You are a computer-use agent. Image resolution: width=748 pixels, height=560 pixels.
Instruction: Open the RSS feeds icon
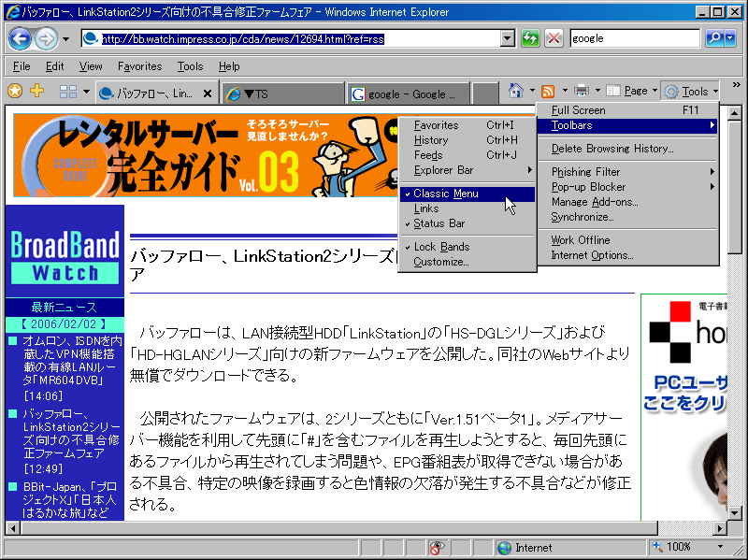(548, 91)
